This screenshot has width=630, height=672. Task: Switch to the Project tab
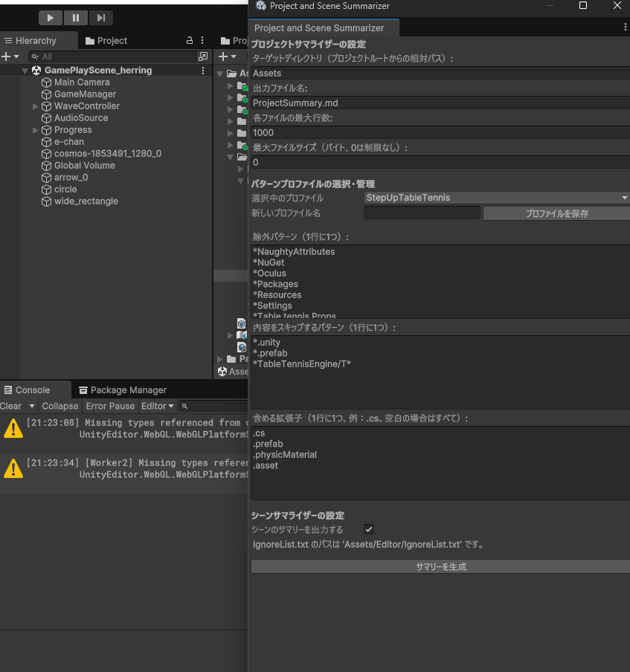pyautogui.click(x=113, y=40)
